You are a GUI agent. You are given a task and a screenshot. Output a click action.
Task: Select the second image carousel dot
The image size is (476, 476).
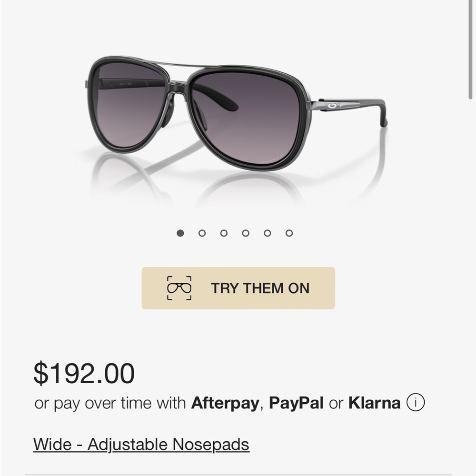pos(201,233)
